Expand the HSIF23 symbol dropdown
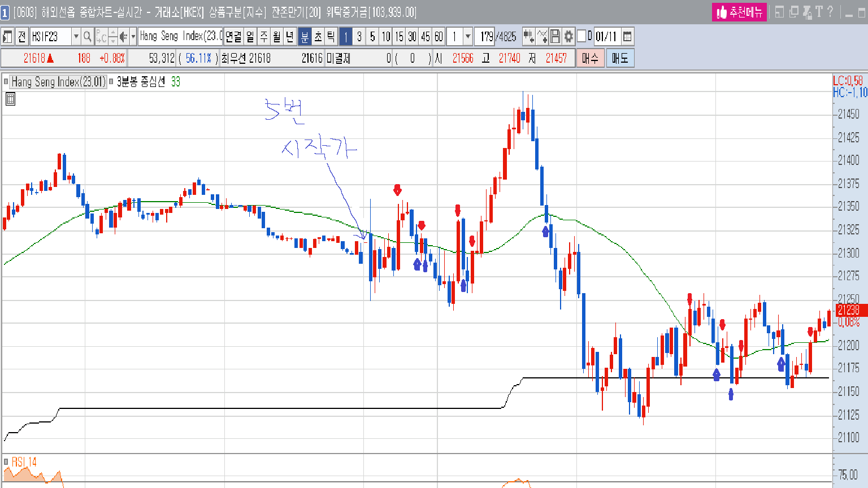 [76, 37]
